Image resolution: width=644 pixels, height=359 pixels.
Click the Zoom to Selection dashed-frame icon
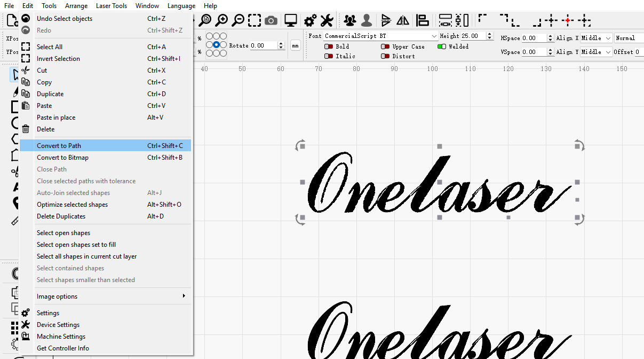(255, 20)
